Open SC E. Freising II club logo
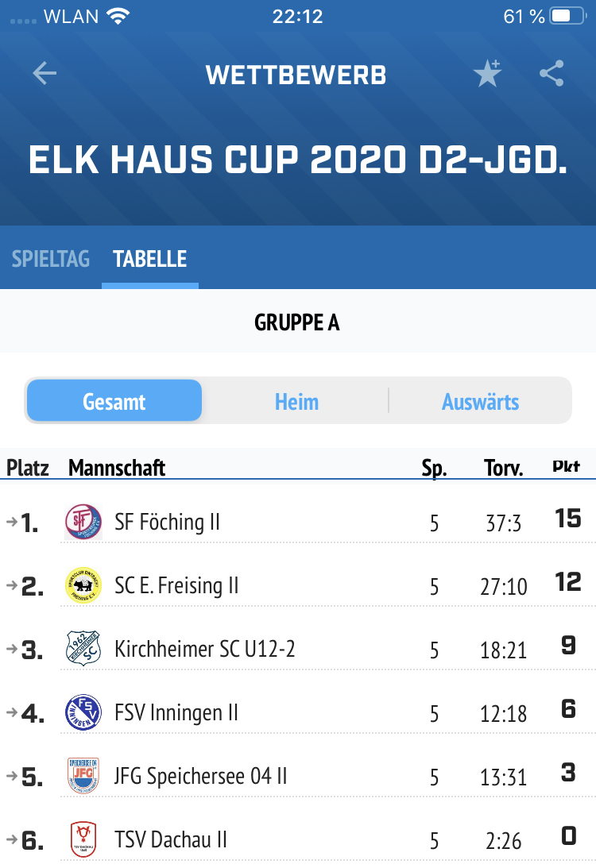This screenshot has height=868, width=596. (x=83, y=585)
